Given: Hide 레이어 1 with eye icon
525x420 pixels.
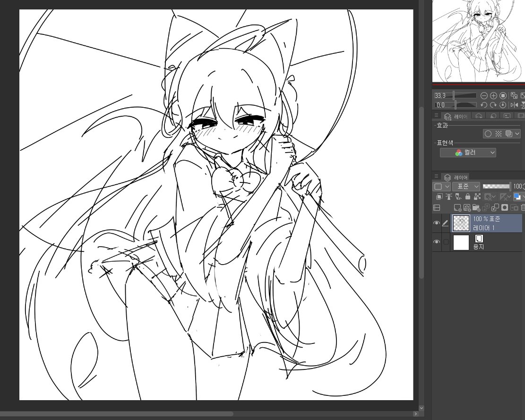Looking at the screenshot, I should (x=436, y=223).
